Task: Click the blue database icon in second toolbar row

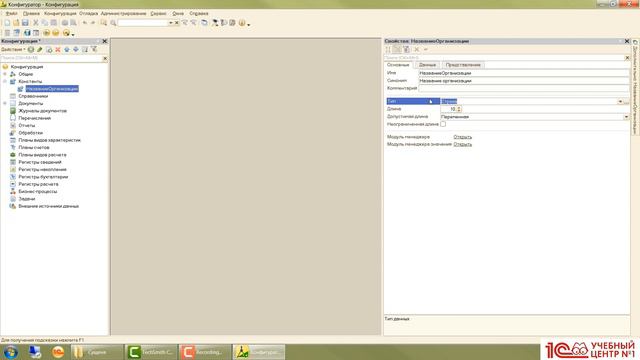Action: [x=27, y=33]
